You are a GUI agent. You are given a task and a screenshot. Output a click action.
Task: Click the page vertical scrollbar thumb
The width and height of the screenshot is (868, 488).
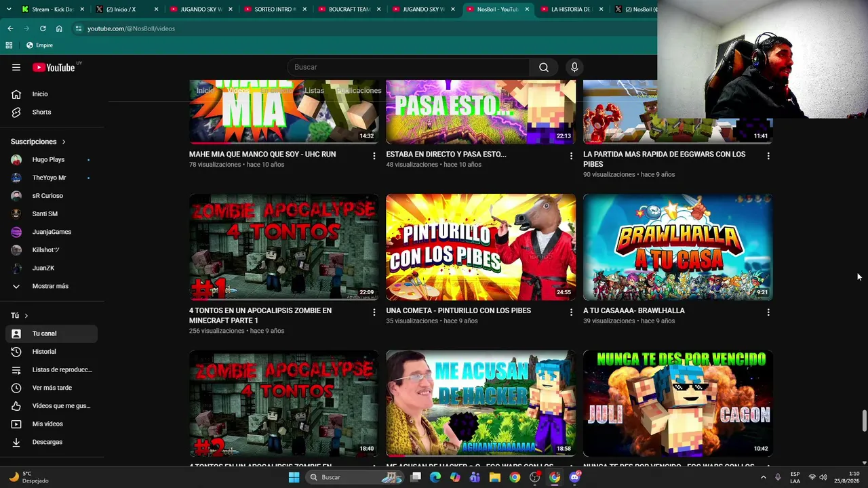point(864,420)
